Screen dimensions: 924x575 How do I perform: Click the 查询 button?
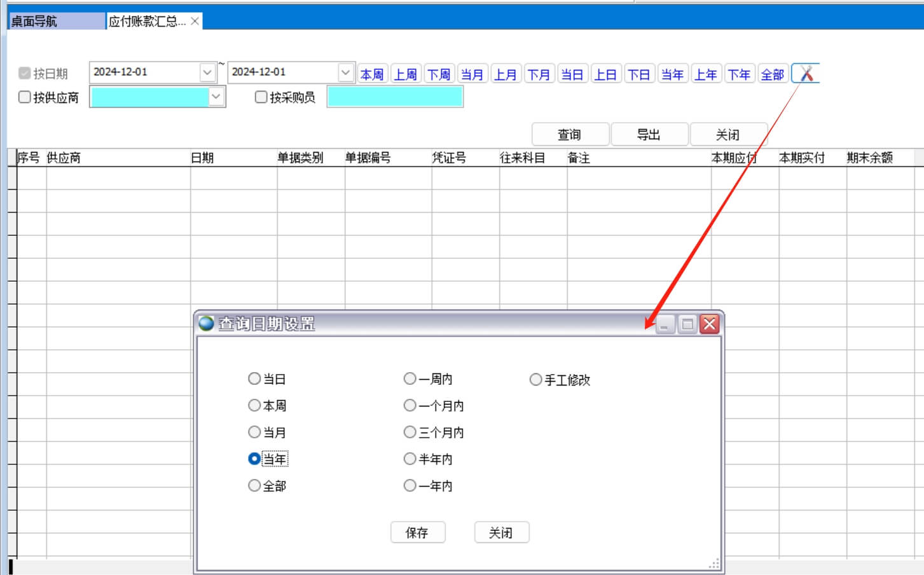[x=569, y=134]
